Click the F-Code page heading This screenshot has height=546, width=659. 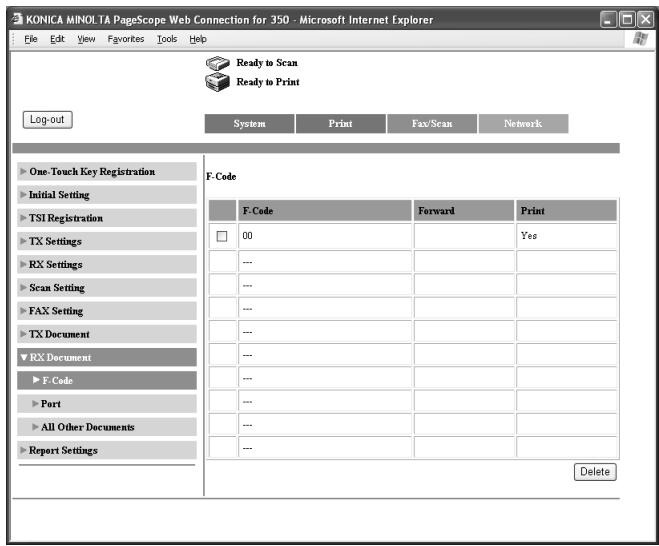pyautogui.click(x=221, y=177)
